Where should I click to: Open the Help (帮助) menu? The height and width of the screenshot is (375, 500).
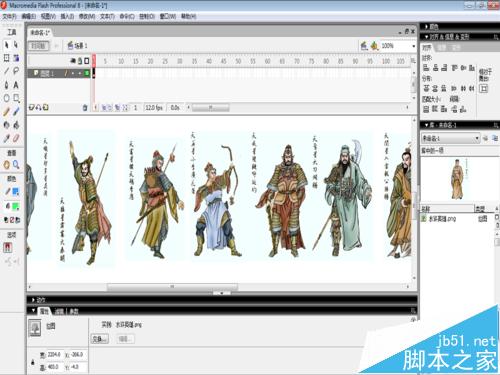pos(188,16)
